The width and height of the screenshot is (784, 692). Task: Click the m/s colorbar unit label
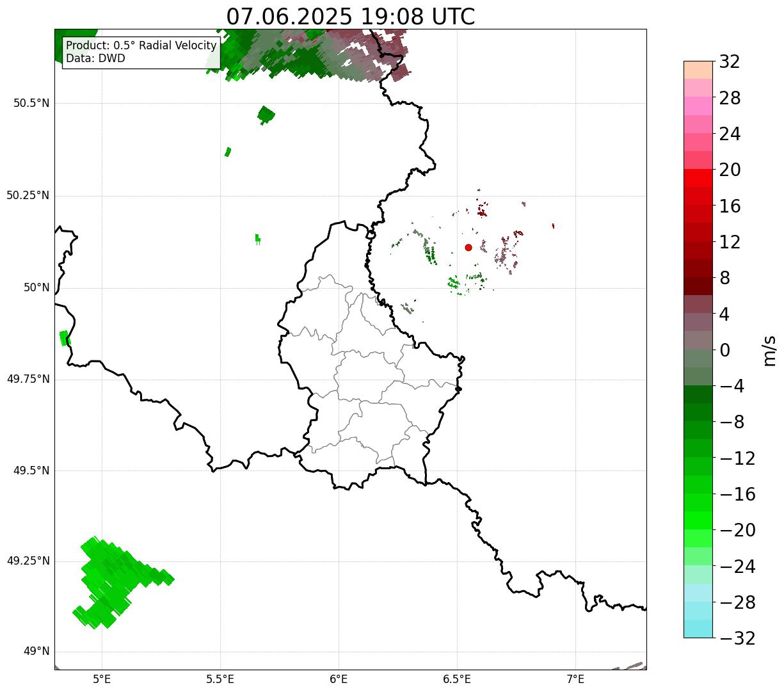tap(770, 350)
